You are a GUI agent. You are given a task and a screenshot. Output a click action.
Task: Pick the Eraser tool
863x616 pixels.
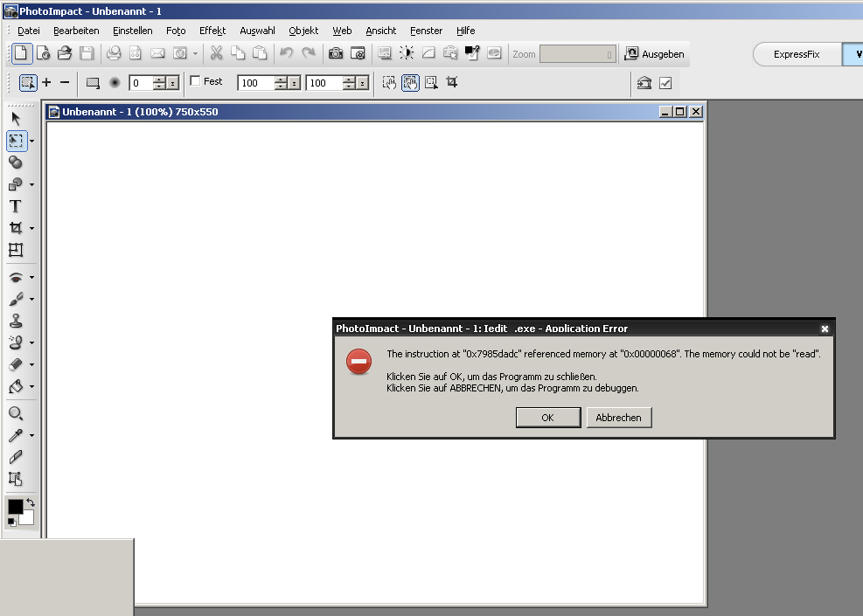click(16, 364)
